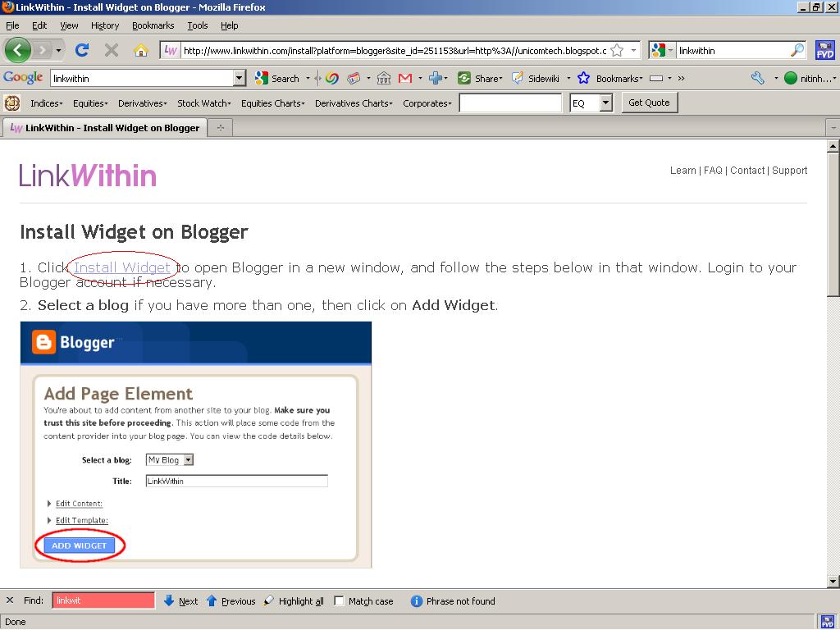
Task: Click the NSE emblem icon on the stock toolbar
Action: pos(11,103)
